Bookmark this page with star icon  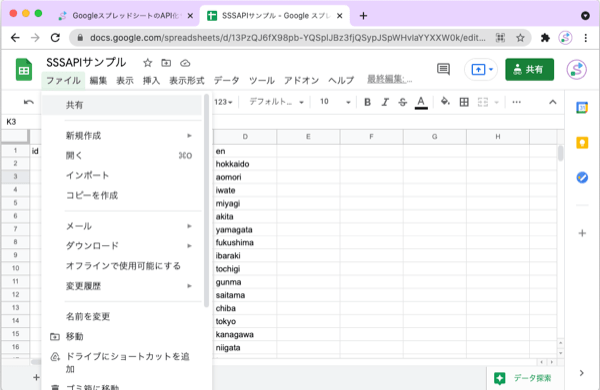520,38
